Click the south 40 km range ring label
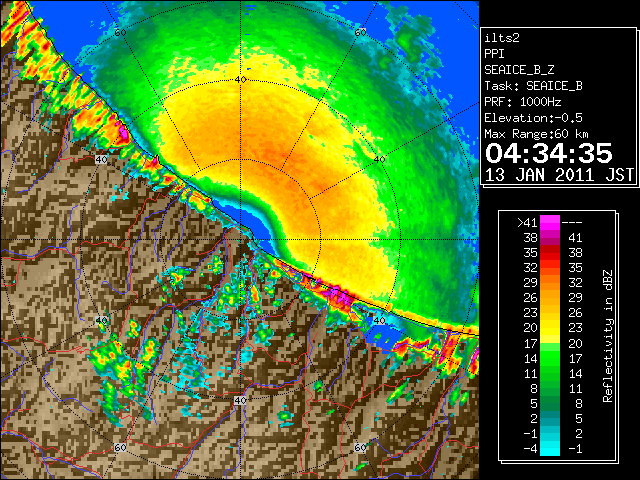 click(240, 400)
